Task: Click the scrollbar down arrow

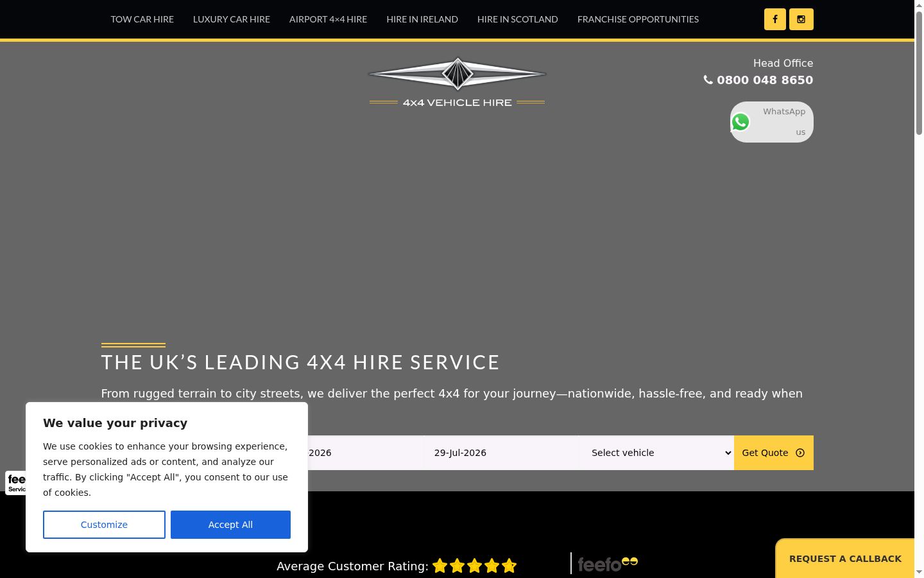Action: tap(919, 572)
